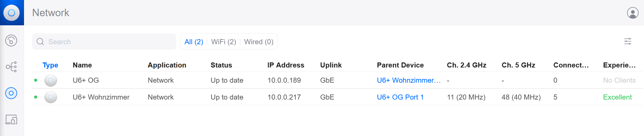Select the UniFi Devices sidebar icon

(11, 93)
